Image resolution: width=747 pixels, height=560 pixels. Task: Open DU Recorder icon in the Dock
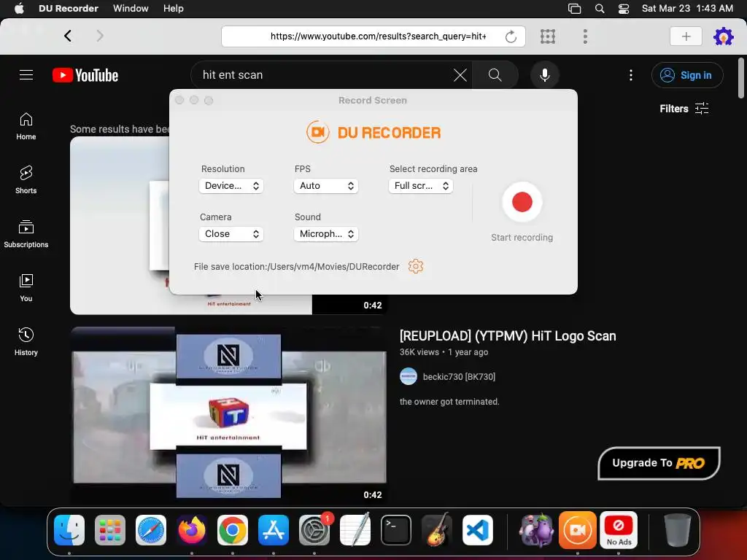[578, 530]
